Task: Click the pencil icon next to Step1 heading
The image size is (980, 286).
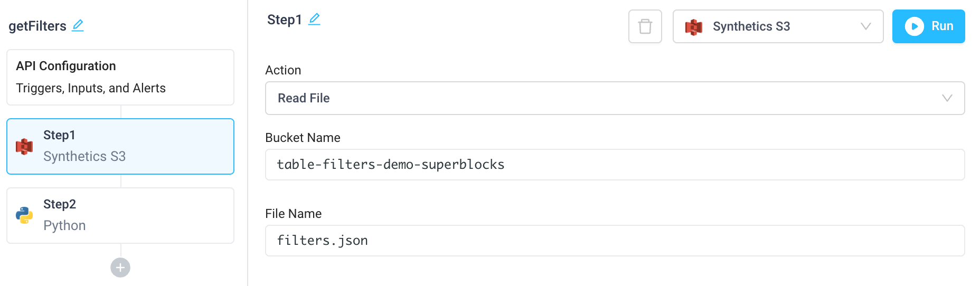Action: tap(314, 20)
